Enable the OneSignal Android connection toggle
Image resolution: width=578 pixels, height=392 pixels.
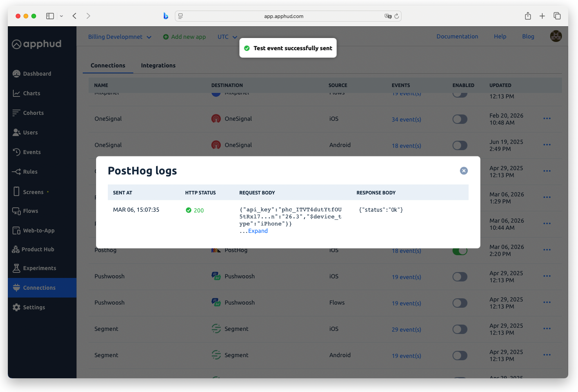coord(460,145)
